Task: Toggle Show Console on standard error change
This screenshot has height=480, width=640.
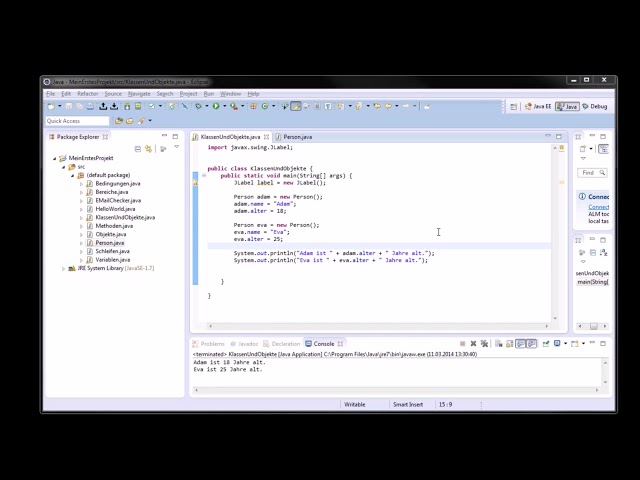Action: click(531, 344)
